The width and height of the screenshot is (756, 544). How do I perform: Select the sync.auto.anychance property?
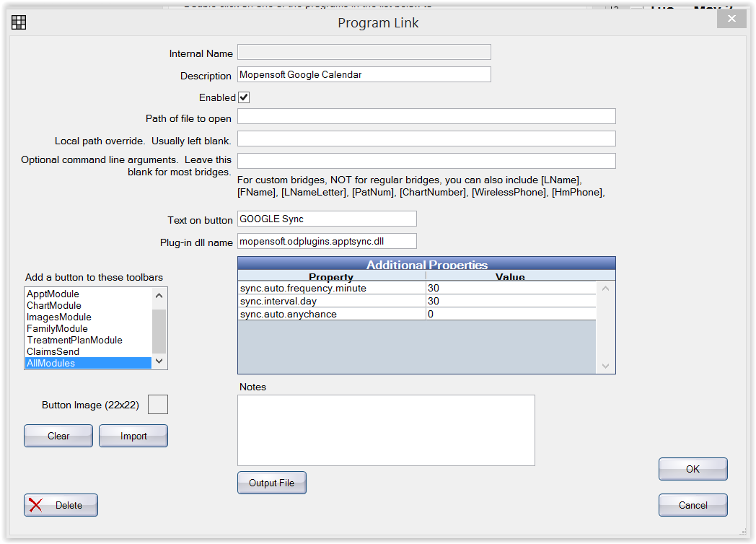332,314
